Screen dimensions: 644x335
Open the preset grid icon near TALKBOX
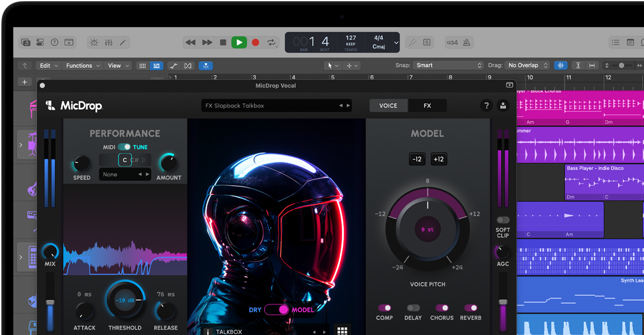342,331
